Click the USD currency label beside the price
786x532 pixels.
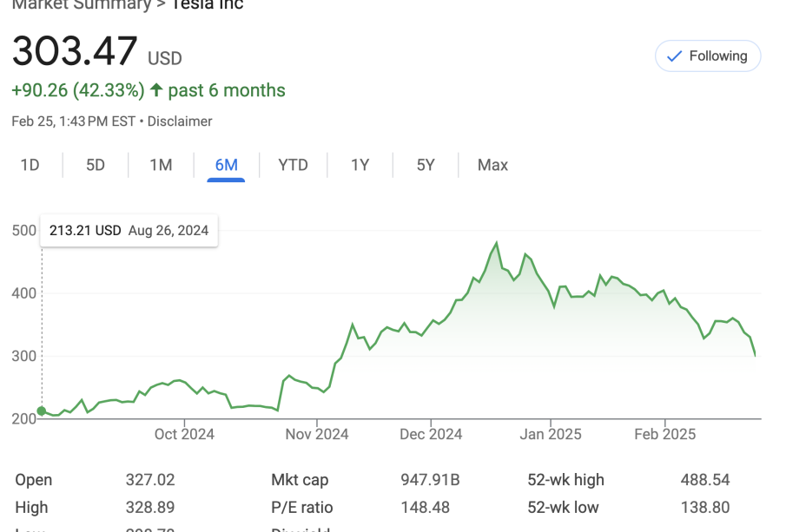coord(164,59)
